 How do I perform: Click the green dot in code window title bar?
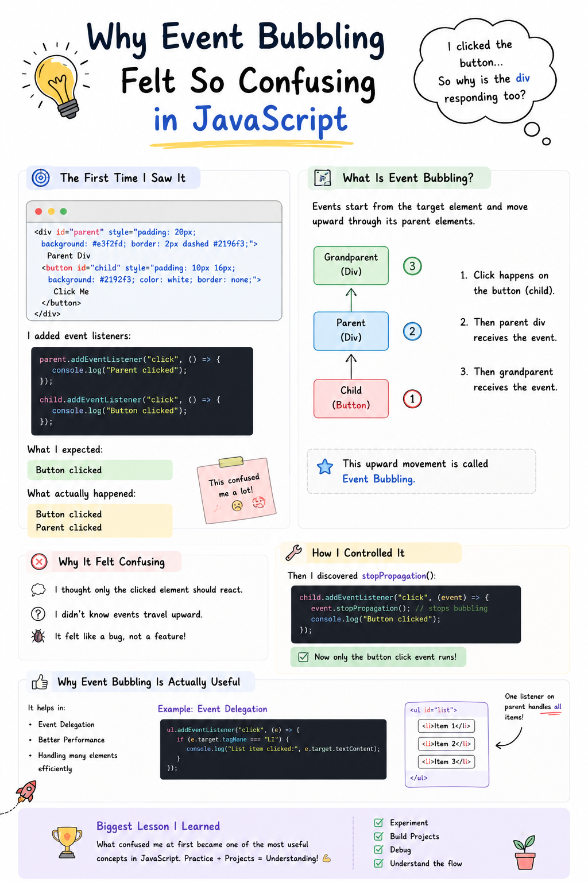point(64,211)
